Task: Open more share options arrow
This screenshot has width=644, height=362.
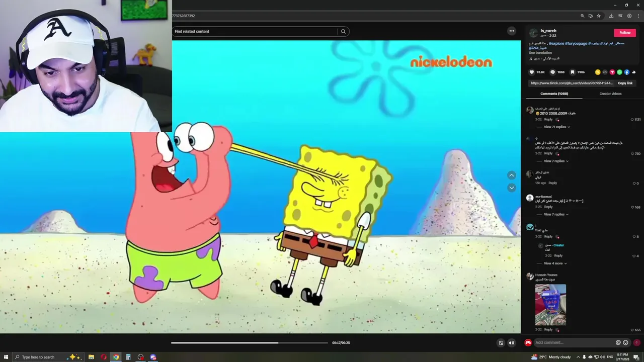Action: click(634, 72)
